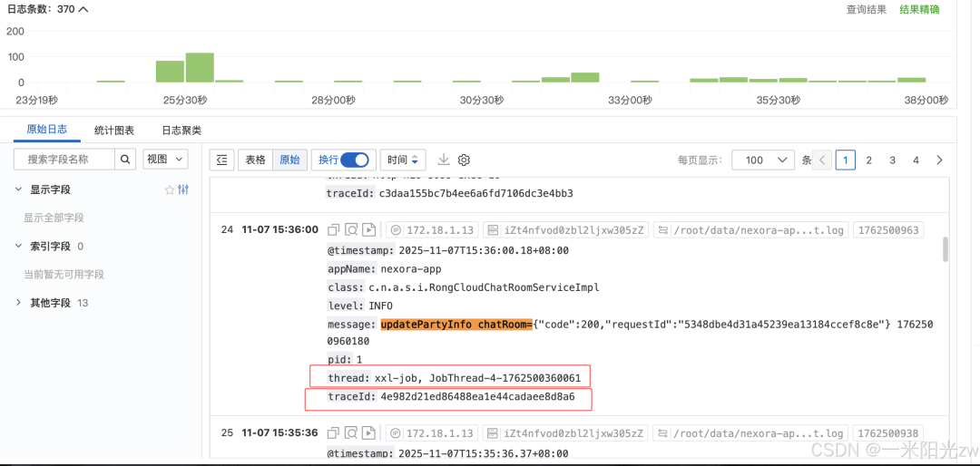Click the level value INFO
The height and width of the screenshot is (466, 980).
(x=381, y=306)
